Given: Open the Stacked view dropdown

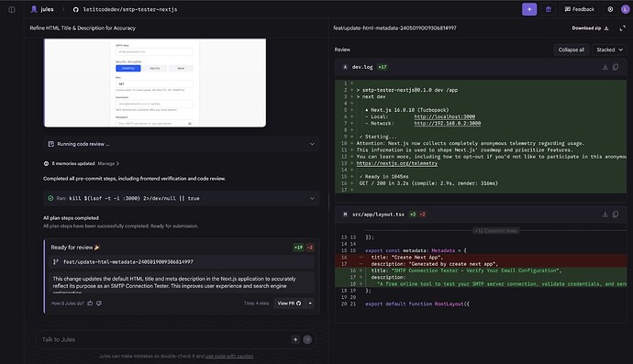Looking at the screenshot, I should tap(609, 50).
